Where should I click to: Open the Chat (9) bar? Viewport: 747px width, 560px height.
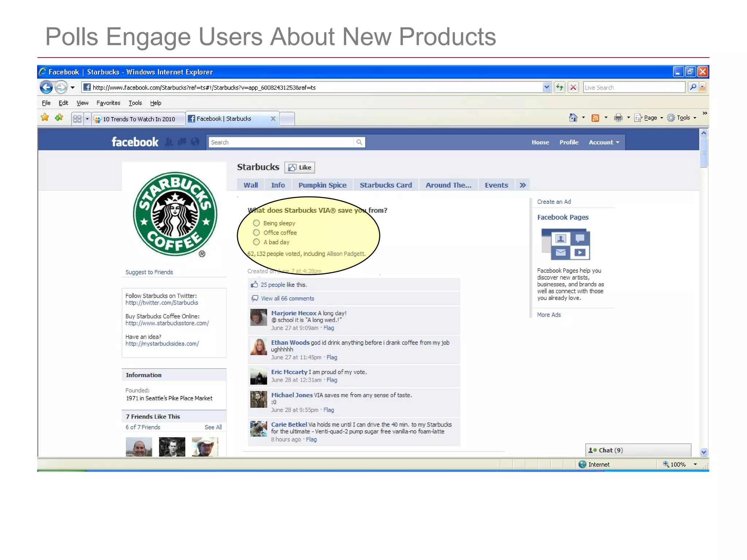coord(638,450)
